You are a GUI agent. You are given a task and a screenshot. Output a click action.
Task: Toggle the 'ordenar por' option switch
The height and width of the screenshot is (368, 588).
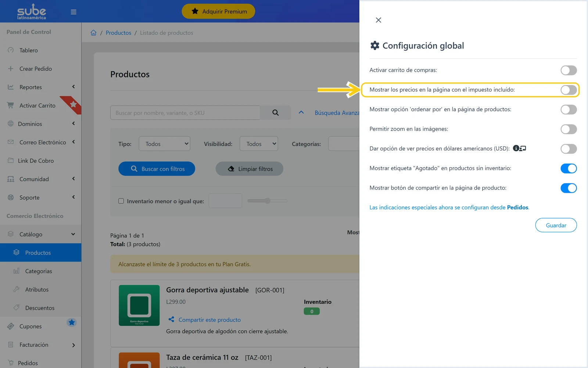coord(569,110)
